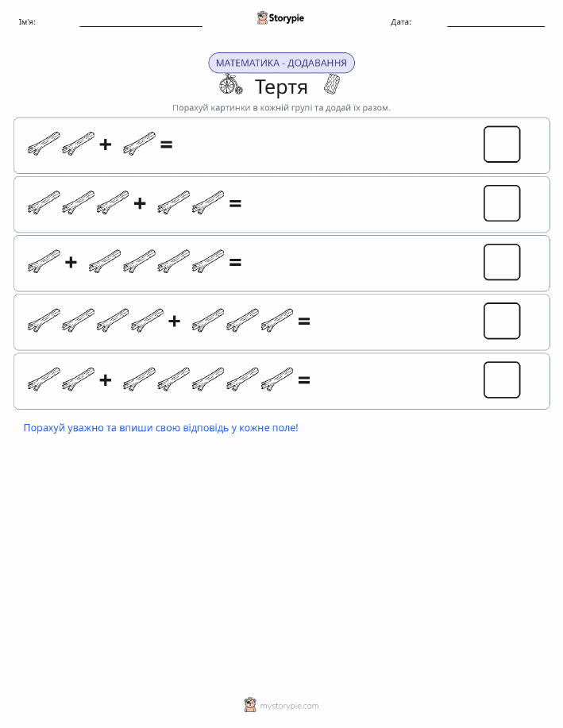Click the equals sign in the fourth row
This screenshot has height=728, width=563.
click(x=304, y=321)
